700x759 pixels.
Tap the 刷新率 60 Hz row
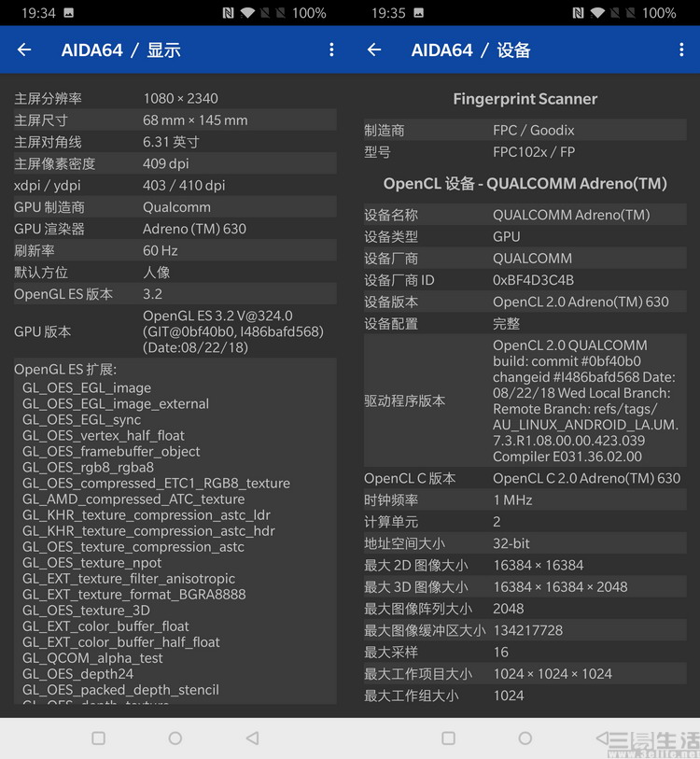click(175, 250)
